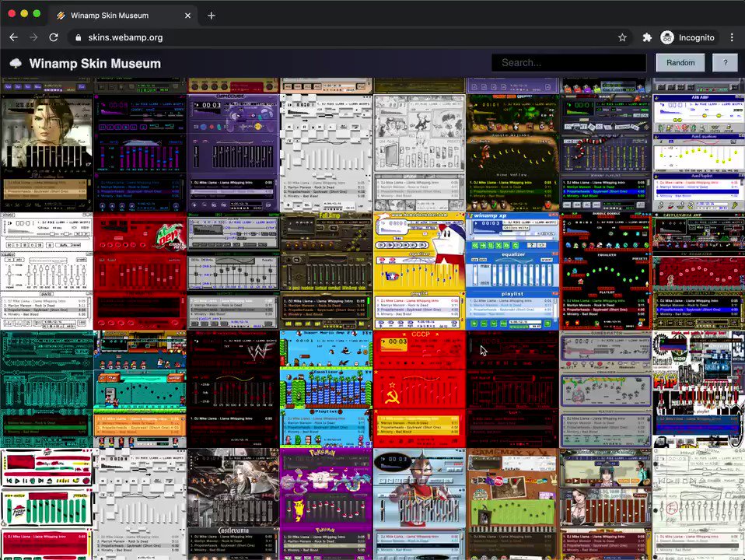Open the Pokemon purple skin thumbnail
Screen dimensions: 745x560
[326, 504]
